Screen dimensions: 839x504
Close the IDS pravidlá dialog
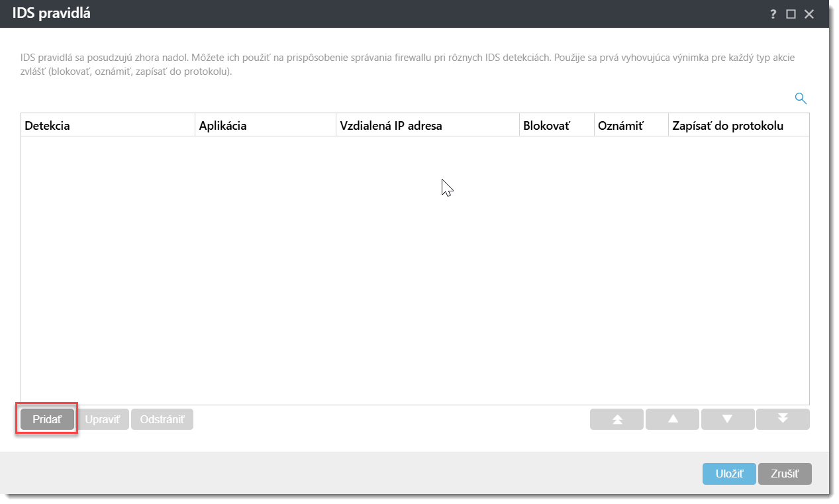click(809, 14)
